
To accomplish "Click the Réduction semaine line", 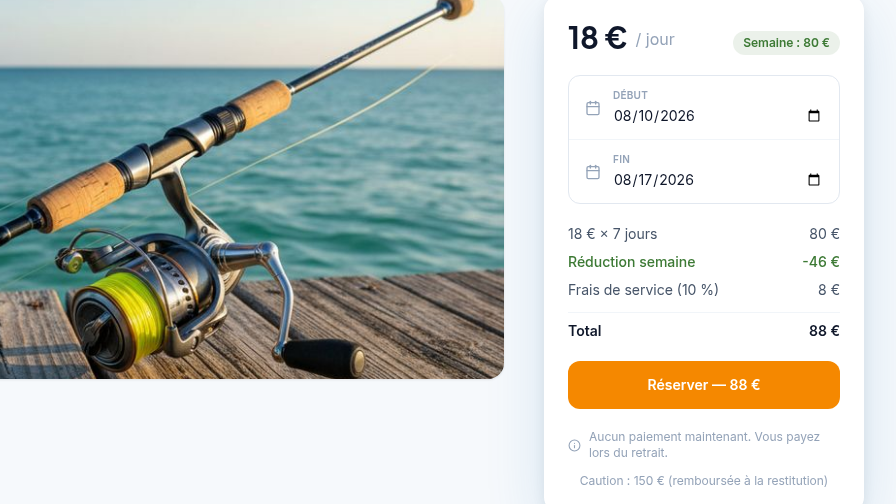I will pyautogui.click(x=703, y=262).
